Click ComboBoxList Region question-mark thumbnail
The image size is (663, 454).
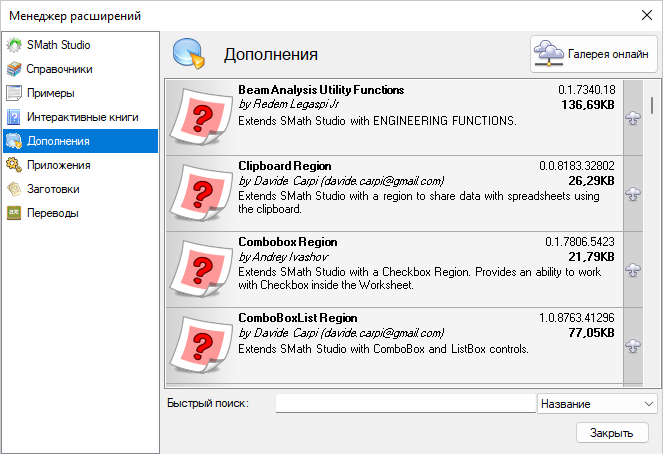coord(201,345)
